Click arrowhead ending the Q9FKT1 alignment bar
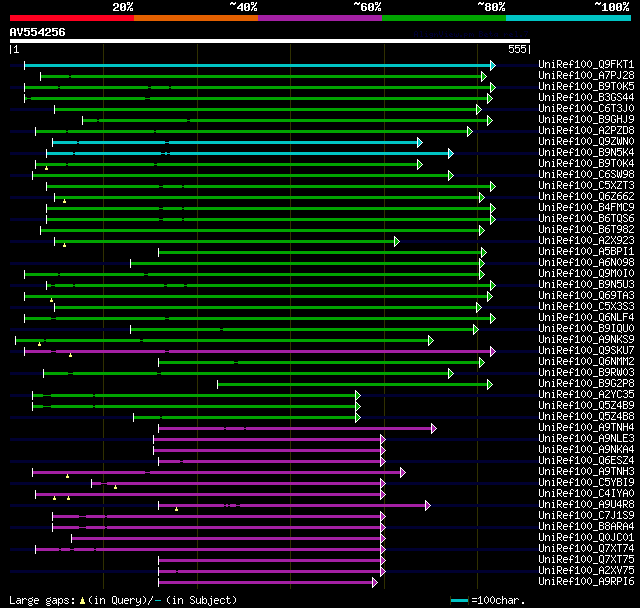The image size is (640, 608). coord(493,65)
